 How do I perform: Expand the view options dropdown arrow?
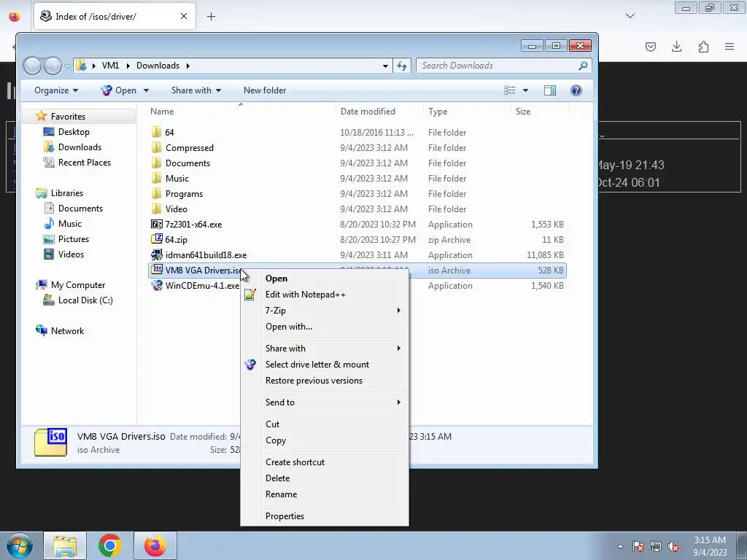(x=525, y=90)
